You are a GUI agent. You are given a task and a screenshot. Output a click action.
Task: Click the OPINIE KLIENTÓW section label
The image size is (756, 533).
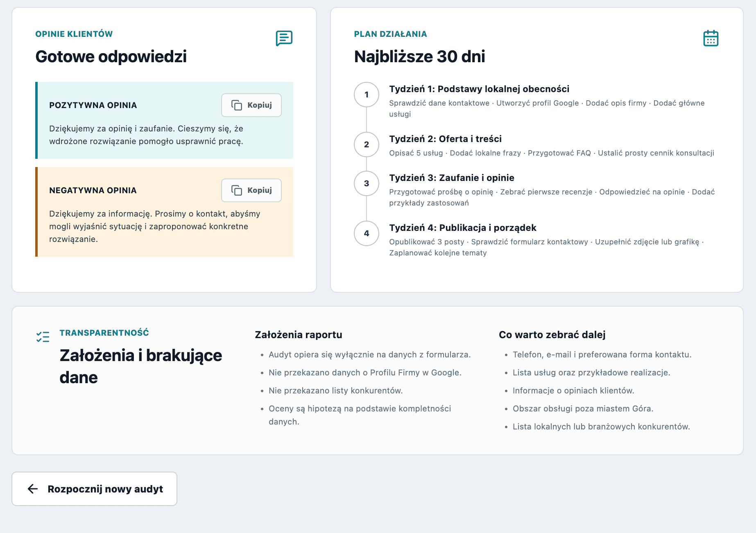(74, 34)
